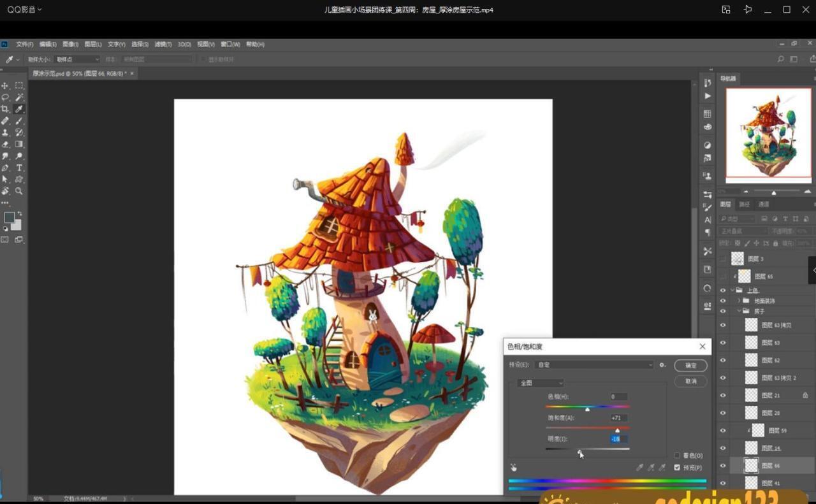Select the Eraser tool

tap(5, 144)
